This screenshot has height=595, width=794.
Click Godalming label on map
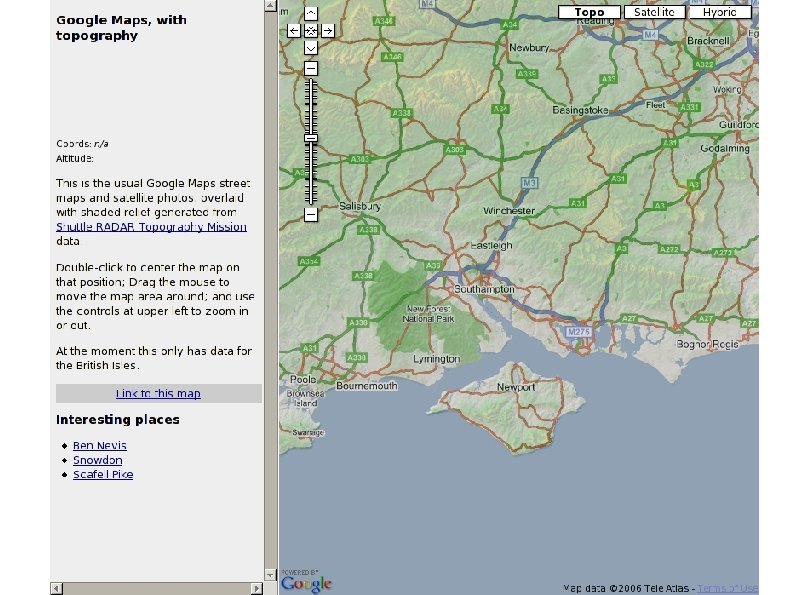725,148
